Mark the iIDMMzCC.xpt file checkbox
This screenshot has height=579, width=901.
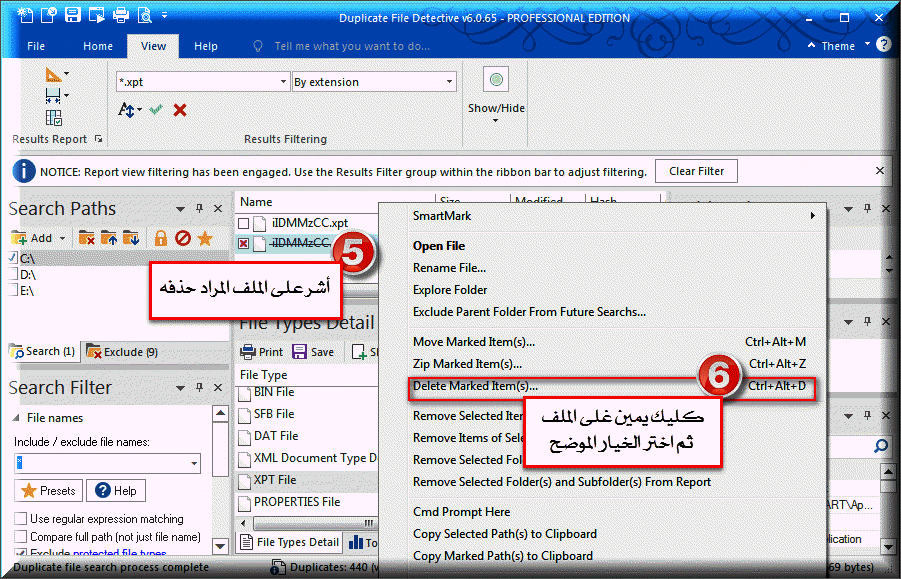point(244,223)
